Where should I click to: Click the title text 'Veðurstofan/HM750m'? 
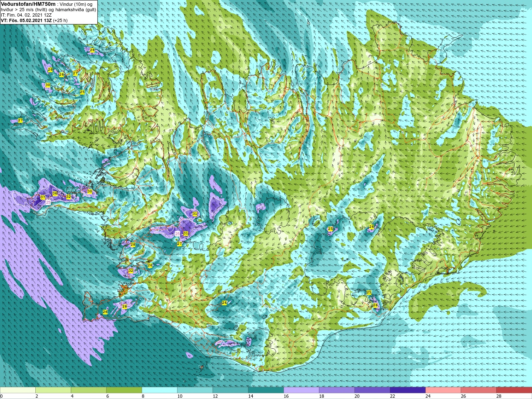click(28, 4)
